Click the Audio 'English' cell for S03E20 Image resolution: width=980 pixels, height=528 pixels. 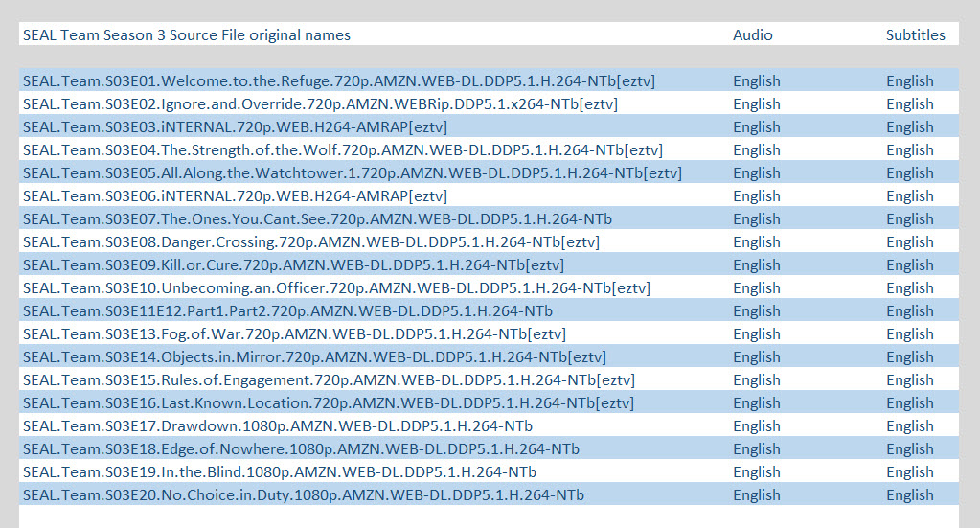756,495
